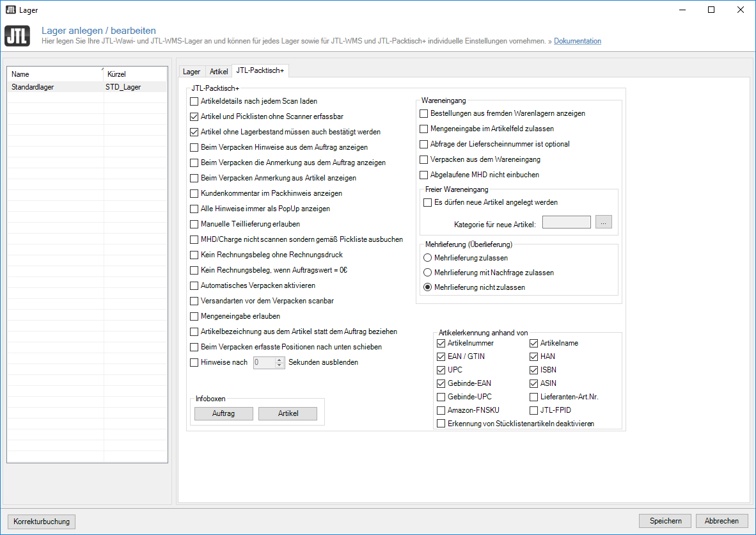Follow the Dokumentation link
This screenshot has height=535, width=756.
[x=577, y=41]
